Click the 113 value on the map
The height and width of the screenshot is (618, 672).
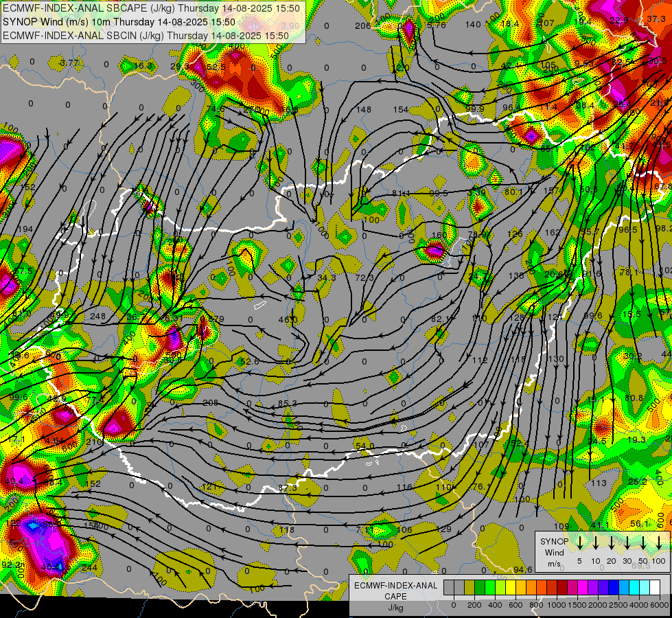tap(599, 483)
